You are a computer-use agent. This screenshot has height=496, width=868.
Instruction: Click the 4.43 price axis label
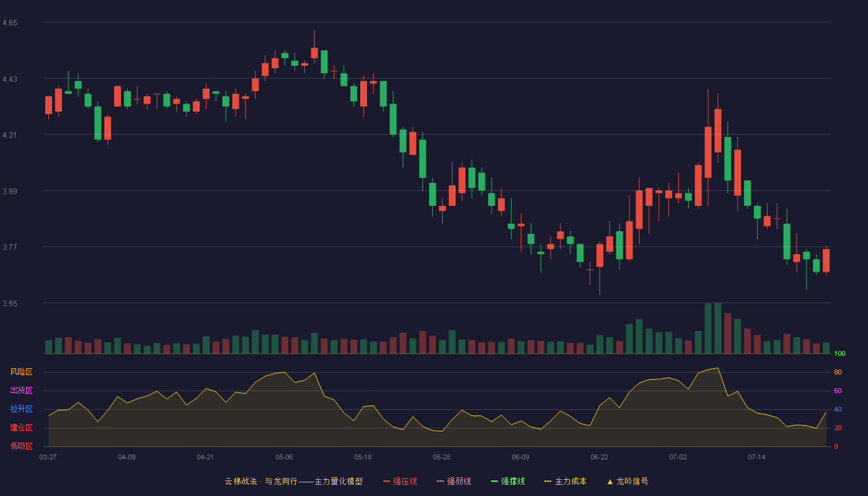(x=10, y=79)
